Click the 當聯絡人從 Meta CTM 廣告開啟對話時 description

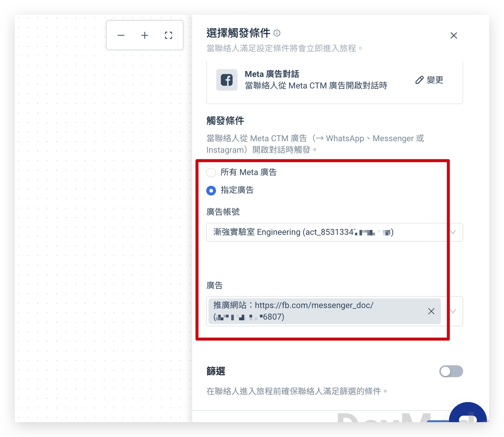click(x=316, y=86)
